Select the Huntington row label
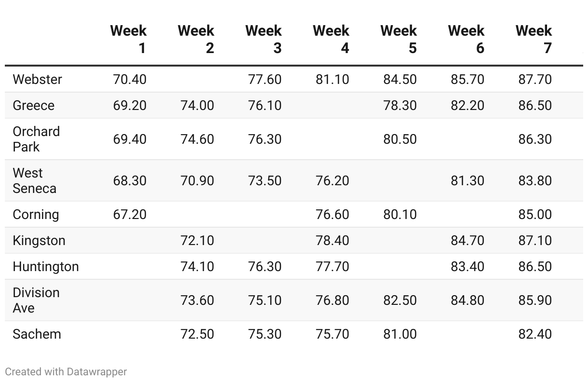This screenshot has width=588, height=383. point(46,266)
